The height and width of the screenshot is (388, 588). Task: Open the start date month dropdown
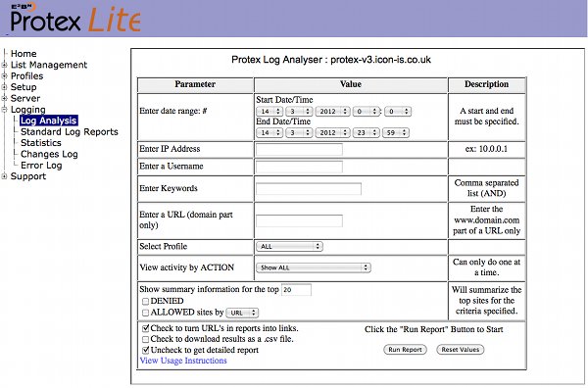coord(299,112)
